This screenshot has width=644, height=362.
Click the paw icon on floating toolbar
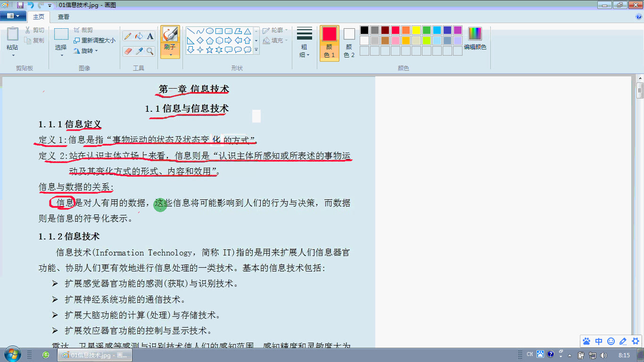pyautogui.click(x=586, y=341)
